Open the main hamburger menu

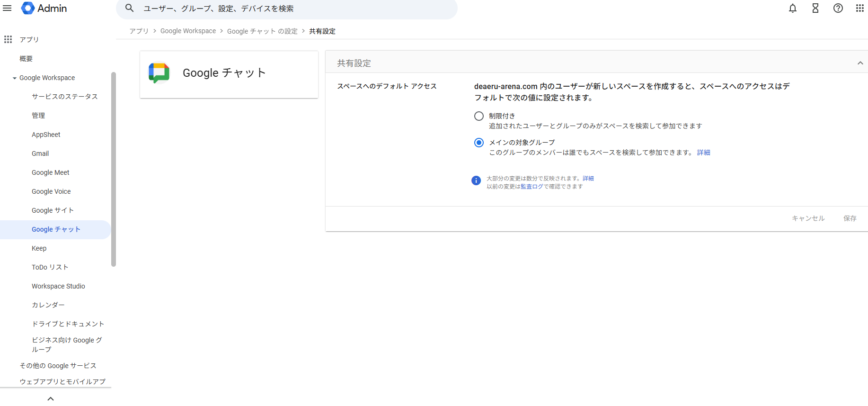[7, 8]
